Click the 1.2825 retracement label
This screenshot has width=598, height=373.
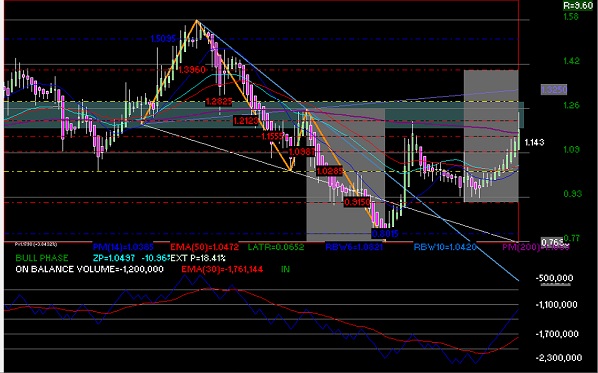coord(219,102)
